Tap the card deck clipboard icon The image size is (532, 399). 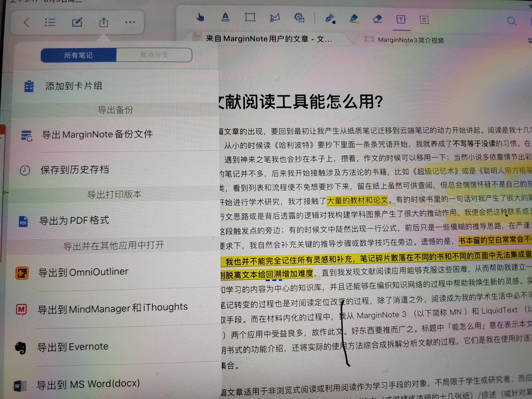click(29, 86)
